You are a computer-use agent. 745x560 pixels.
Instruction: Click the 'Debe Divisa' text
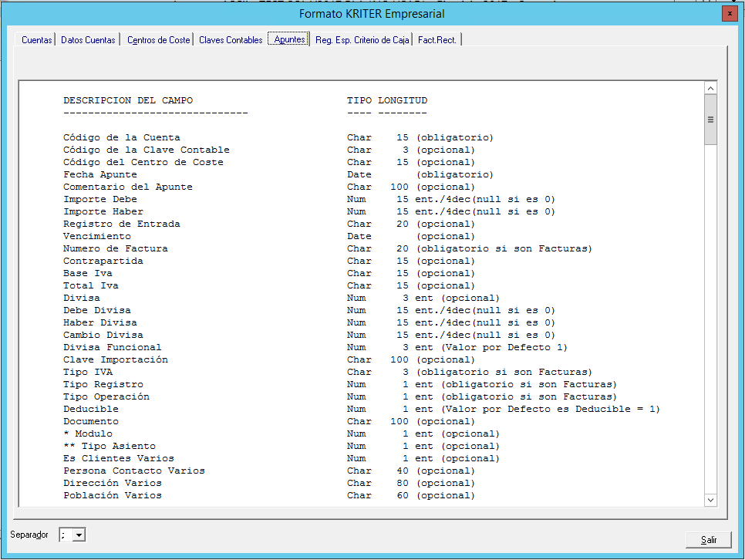point(97,310)
